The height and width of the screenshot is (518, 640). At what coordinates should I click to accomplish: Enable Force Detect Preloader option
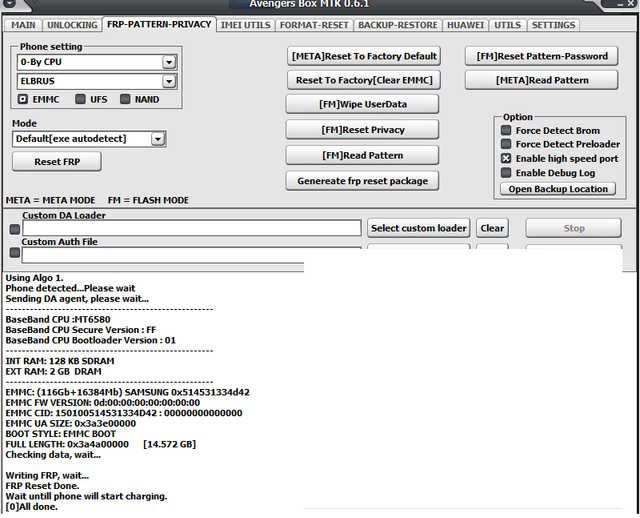click(506, 144)
